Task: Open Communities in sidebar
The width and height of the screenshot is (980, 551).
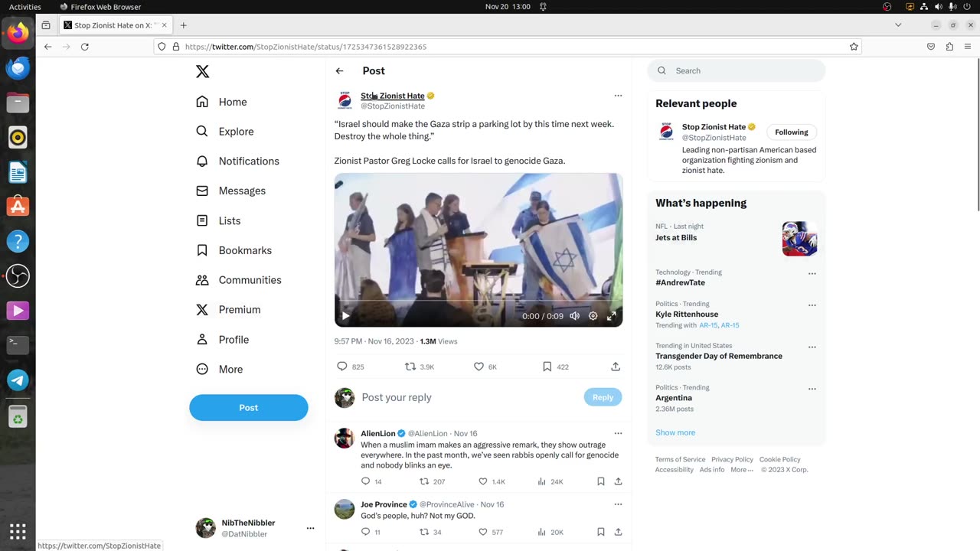Action: tap(238, 280)
